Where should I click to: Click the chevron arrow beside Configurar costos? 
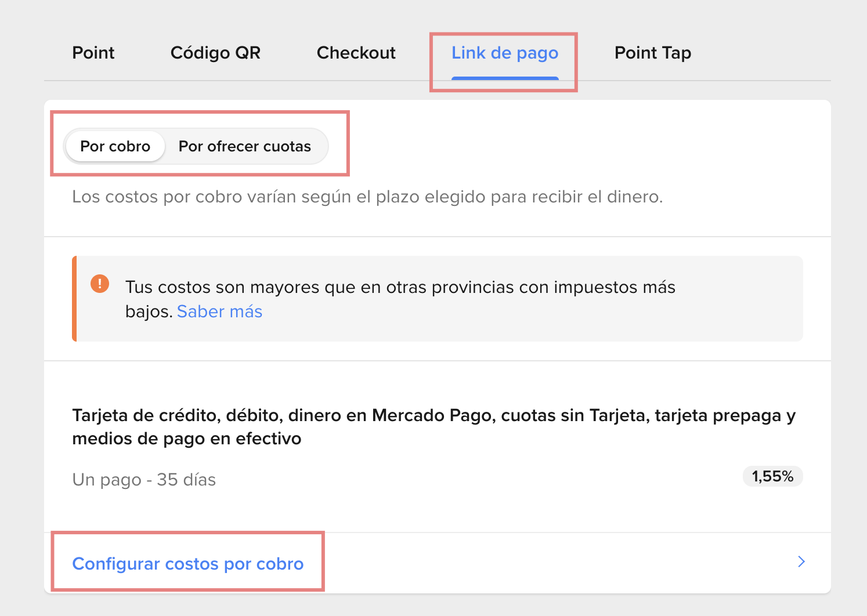tap(801, 561)
